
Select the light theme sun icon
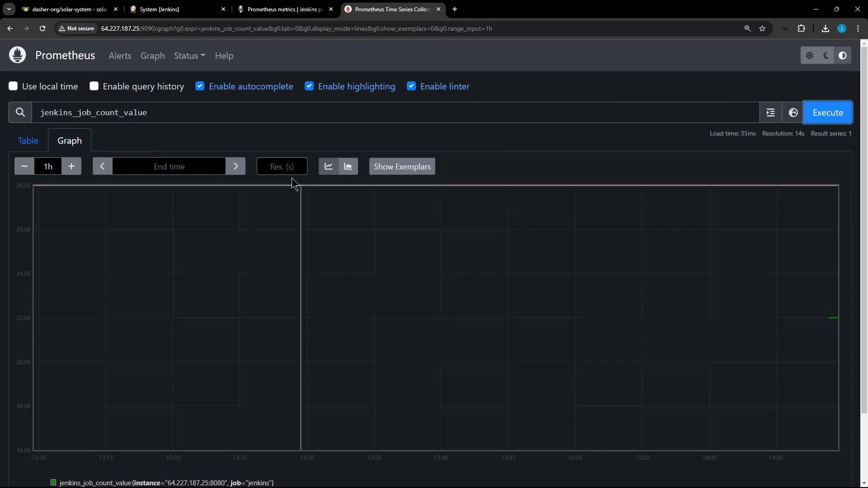pos(810,56)
